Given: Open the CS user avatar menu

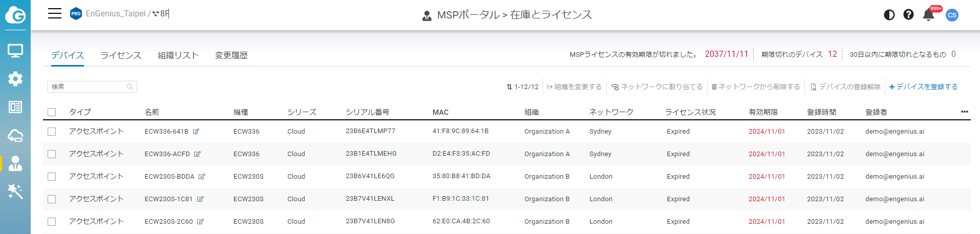Looking at the screenshot, I should click(x=952, y=15).
